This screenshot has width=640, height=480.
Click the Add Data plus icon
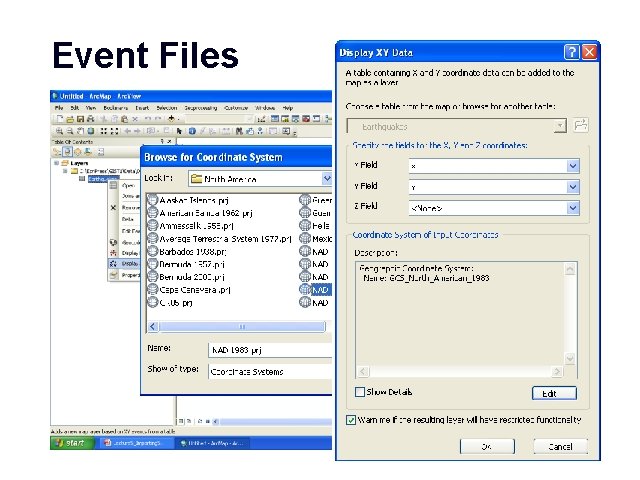coord(172,119)
